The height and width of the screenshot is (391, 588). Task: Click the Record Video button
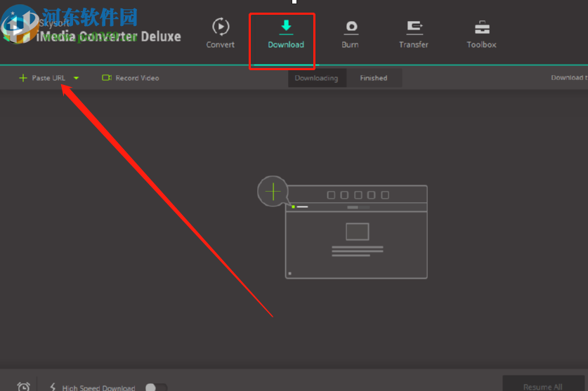[131, 78]
